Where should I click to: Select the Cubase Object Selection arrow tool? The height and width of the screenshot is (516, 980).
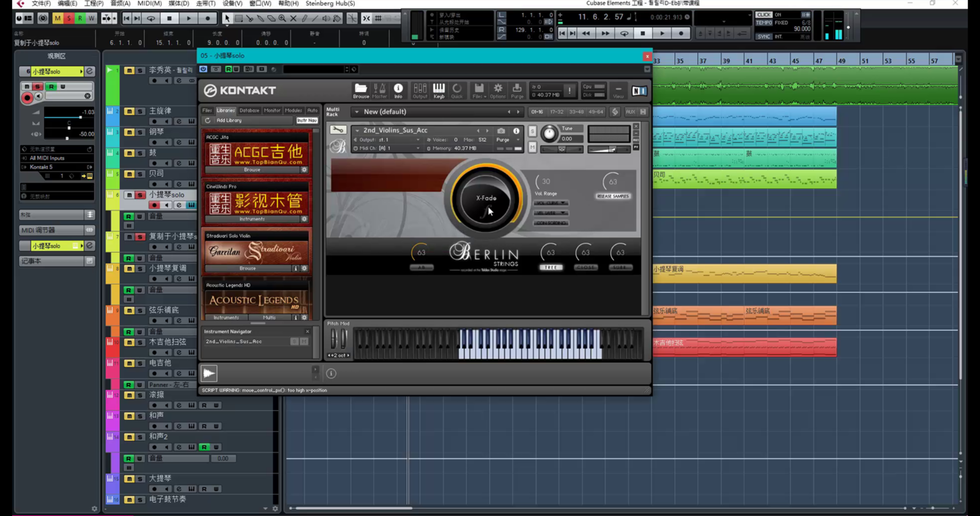[227, 18]
